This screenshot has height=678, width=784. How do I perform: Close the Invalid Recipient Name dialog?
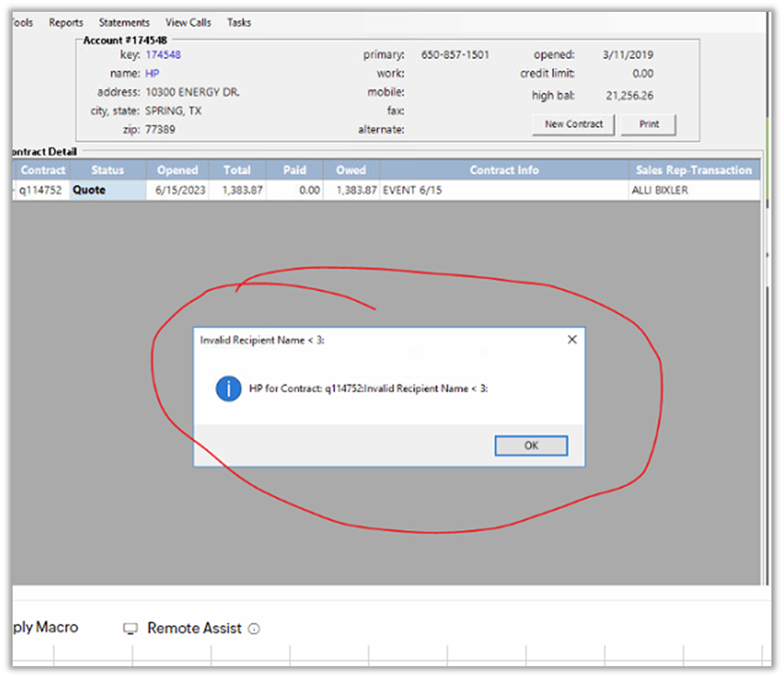[571, 339]
